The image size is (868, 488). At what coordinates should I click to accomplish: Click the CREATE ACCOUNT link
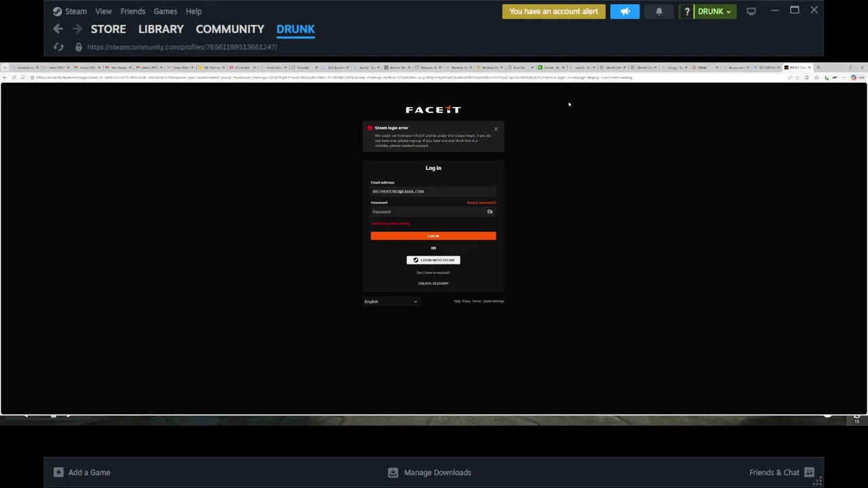point(433,283)
